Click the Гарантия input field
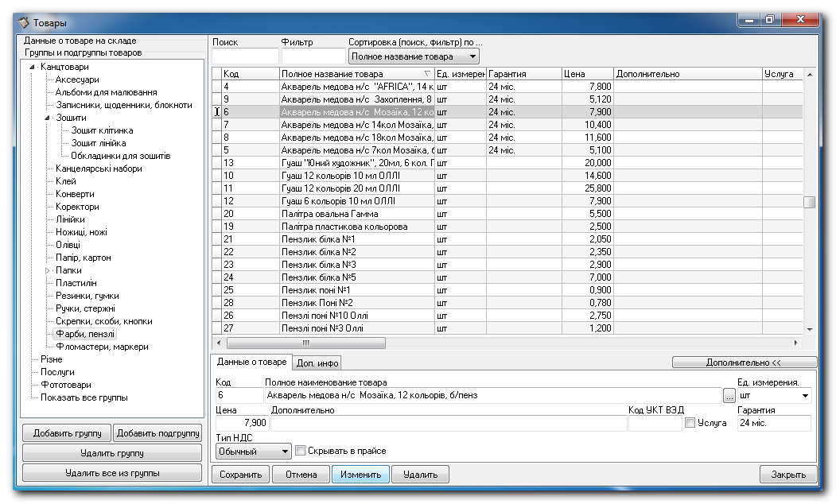This screenshot has height=504, width=836. point(774,423)
